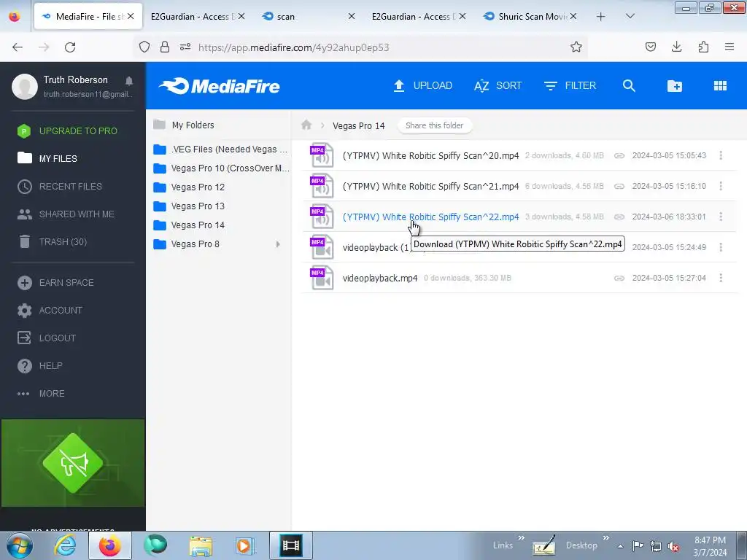Click the new folder icon

675,86
